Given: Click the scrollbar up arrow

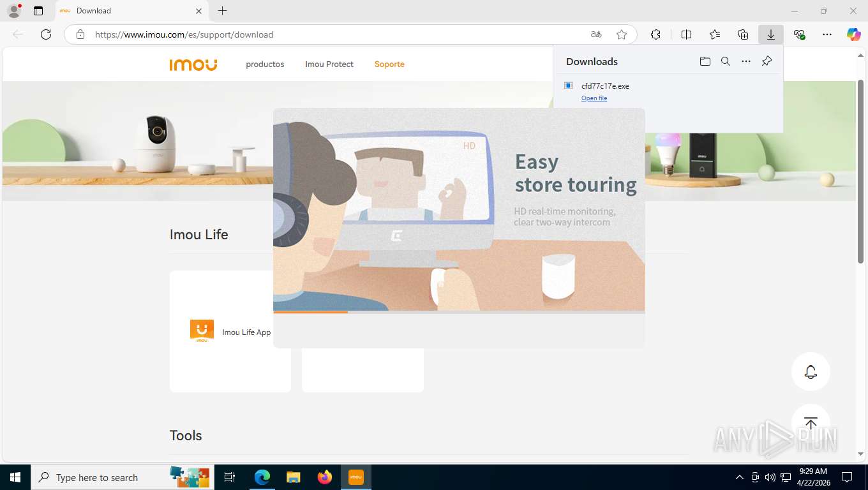Looking at the screenshot, I should pos(860,56).
